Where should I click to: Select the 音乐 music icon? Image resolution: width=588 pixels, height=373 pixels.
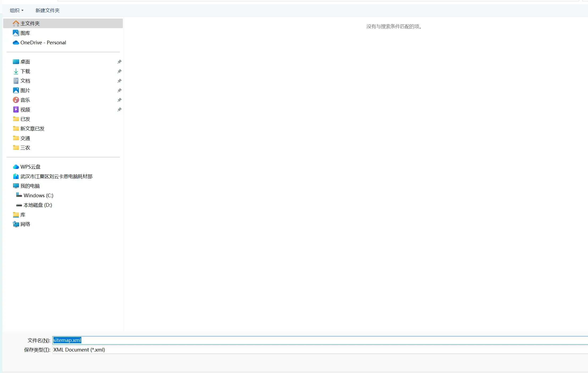tap(16, 100)
